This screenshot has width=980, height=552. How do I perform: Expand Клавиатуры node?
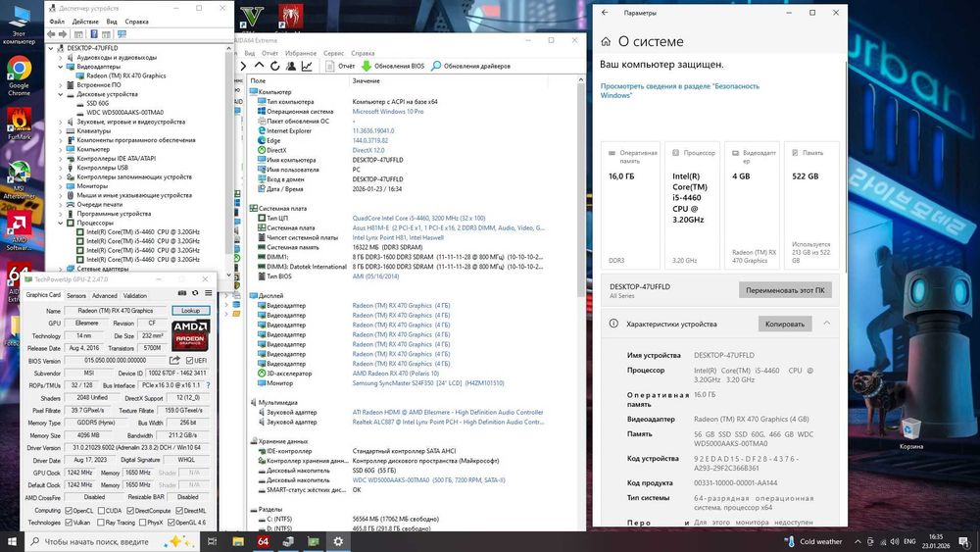point(61,131)
